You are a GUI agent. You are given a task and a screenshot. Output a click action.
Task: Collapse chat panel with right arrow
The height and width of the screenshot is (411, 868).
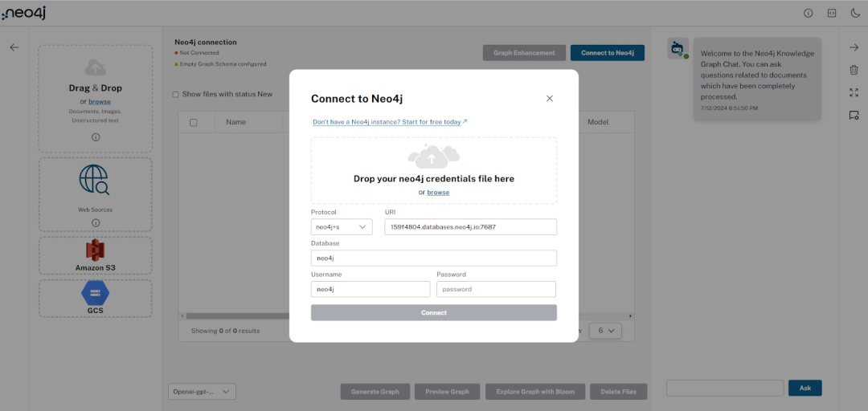click(854, 47)
